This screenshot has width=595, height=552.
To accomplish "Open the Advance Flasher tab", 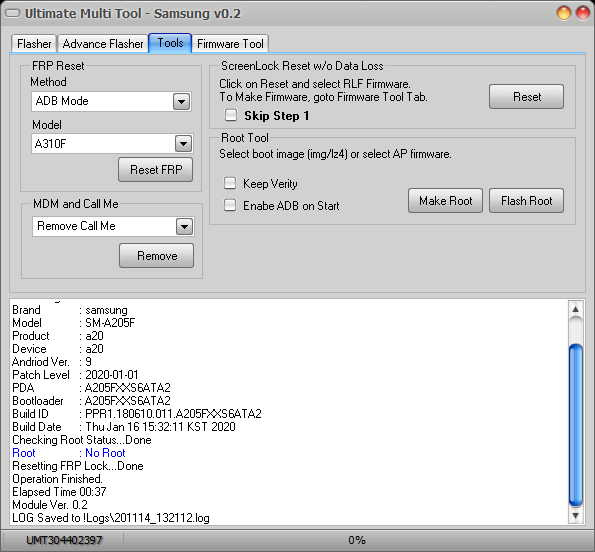I will tap(103, 44).
